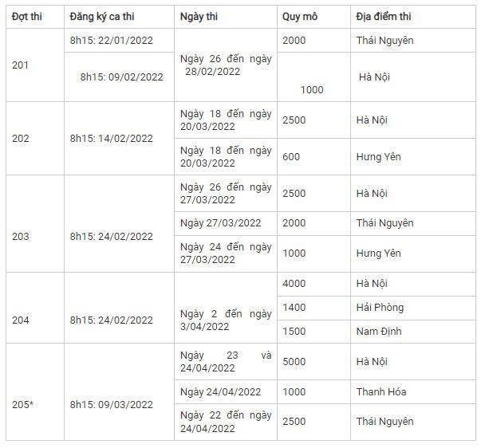The width and height of the screenshot is (489, 448).
Task: Select the "Nam Định" location cell
Action: pyautogui.click(x=378, y=331)
